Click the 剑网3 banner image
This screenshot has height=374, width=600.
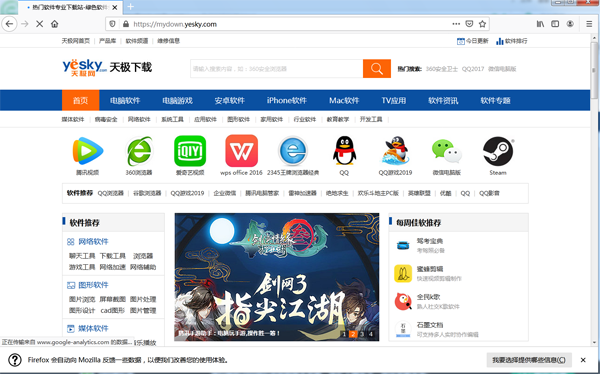coord(277,277)
